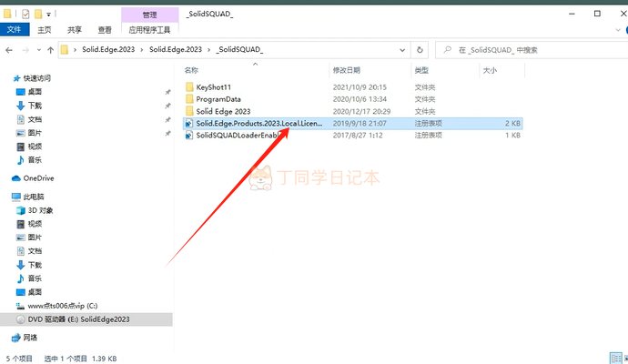The image size is (628, 364).
Task: Select SolidSQUADLoaderEnab registry file
Action: point(237,135)
